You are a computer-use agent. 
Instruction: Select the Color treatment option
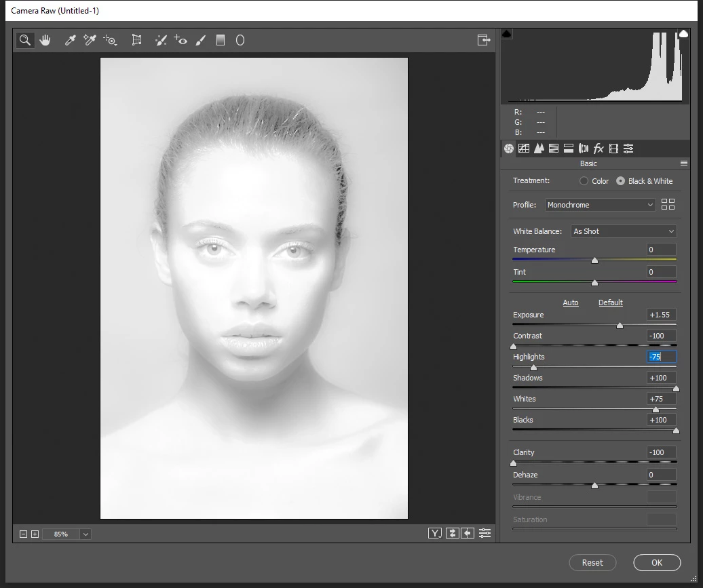coord(584,181)
